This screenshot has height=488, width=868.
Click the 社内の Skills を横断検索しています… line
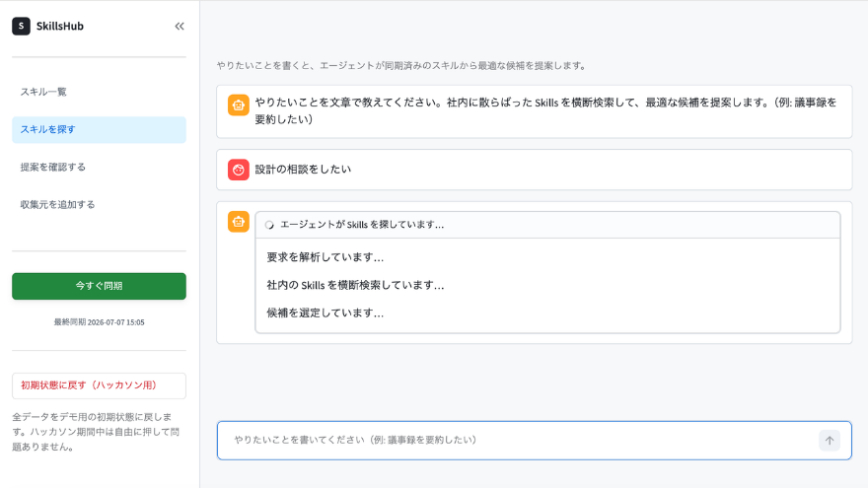(355, 285)
